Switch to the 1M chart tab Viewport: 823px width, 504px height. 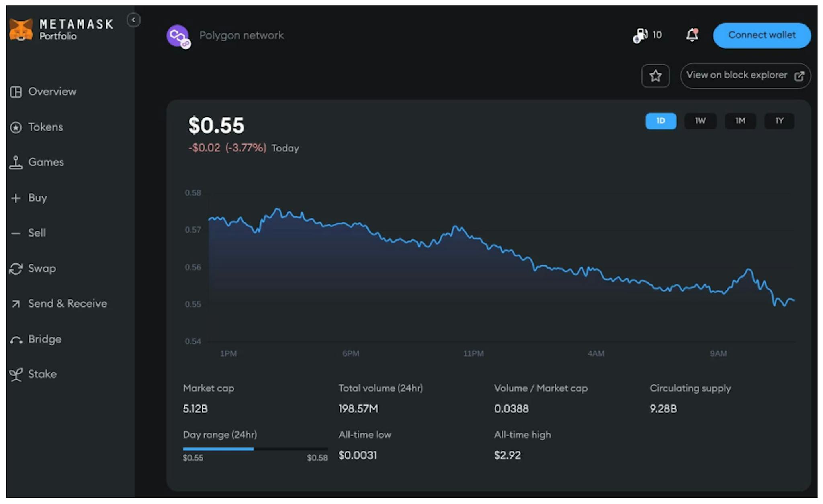(740, 121)
